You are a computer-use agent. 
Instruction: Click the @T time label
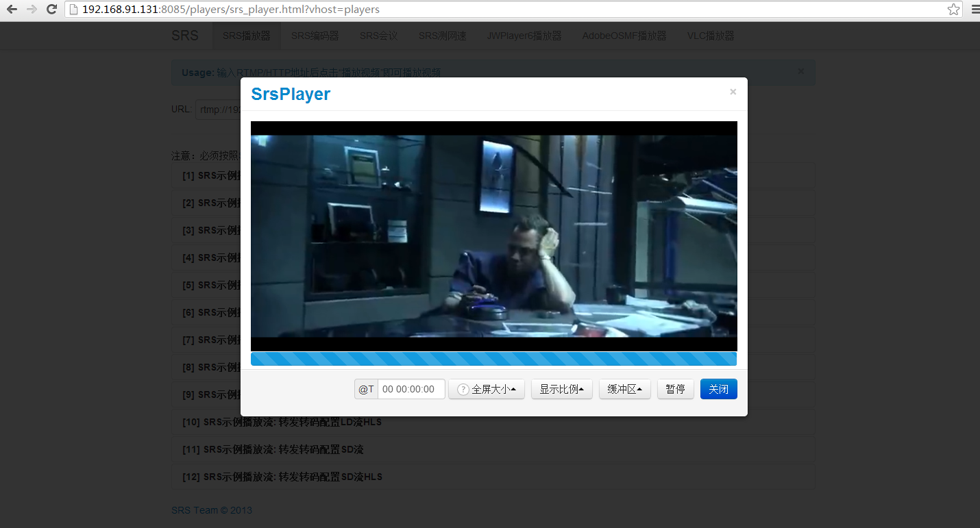pyautogui.click(x=366, y=389)
